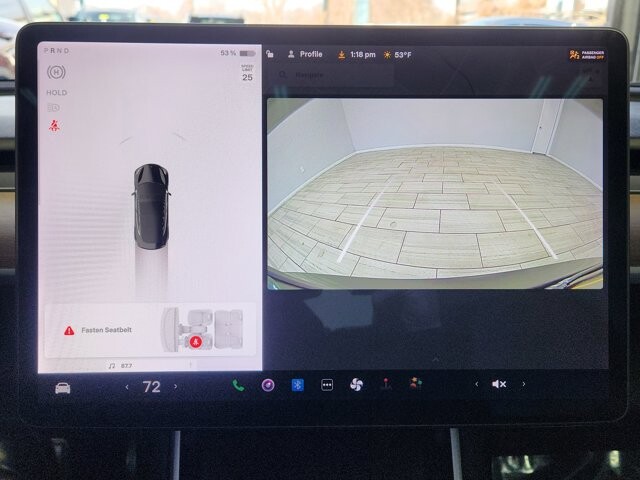Screen dimensions: 640x480
Task: Tap the headlight indicator icon
Action: coord(54,108)
